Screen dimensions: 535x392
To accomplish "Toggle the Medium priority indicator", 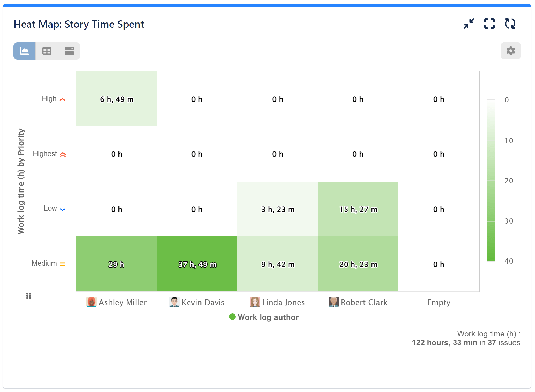I will pos(62,264).
